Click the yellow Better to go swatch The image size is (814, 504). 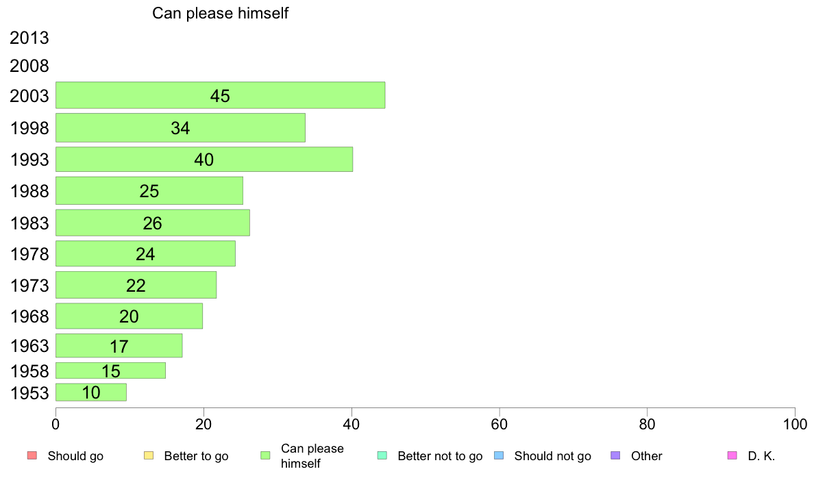[149, 456]
